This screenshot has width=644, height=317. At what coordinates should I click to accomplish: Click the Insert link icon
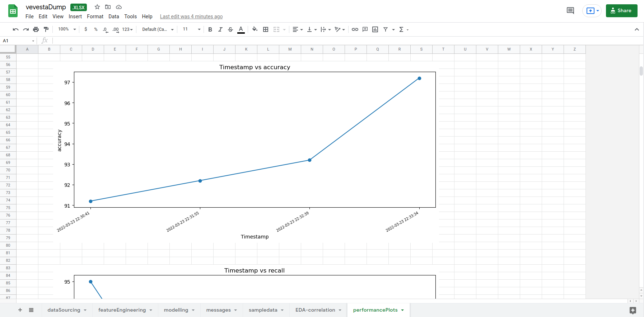point(355,29)
